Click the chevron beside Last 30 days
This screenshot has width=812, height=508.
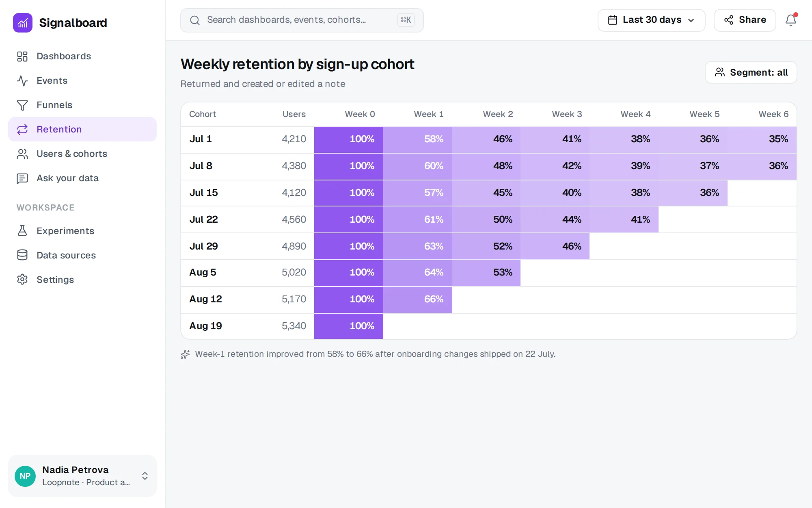click(x=691, y=20)
